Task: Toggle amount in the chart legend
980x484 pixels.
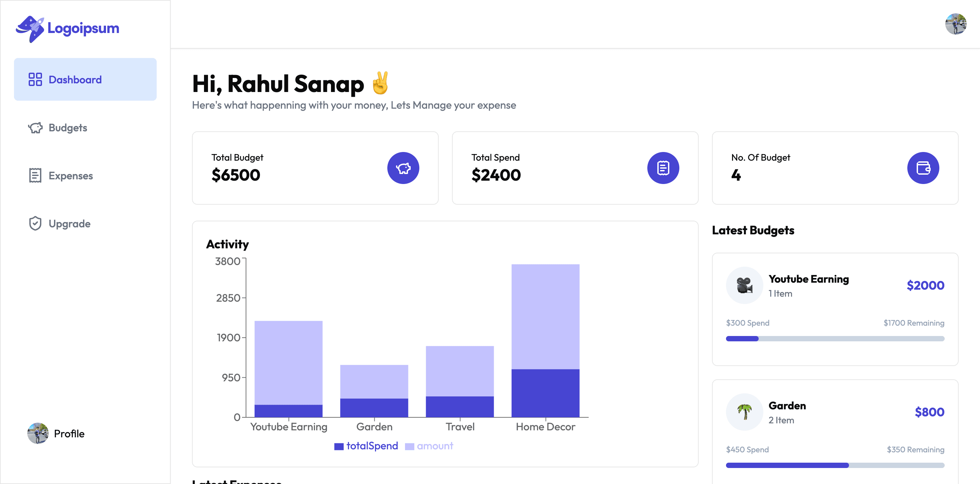Action: tap(429, 446)
